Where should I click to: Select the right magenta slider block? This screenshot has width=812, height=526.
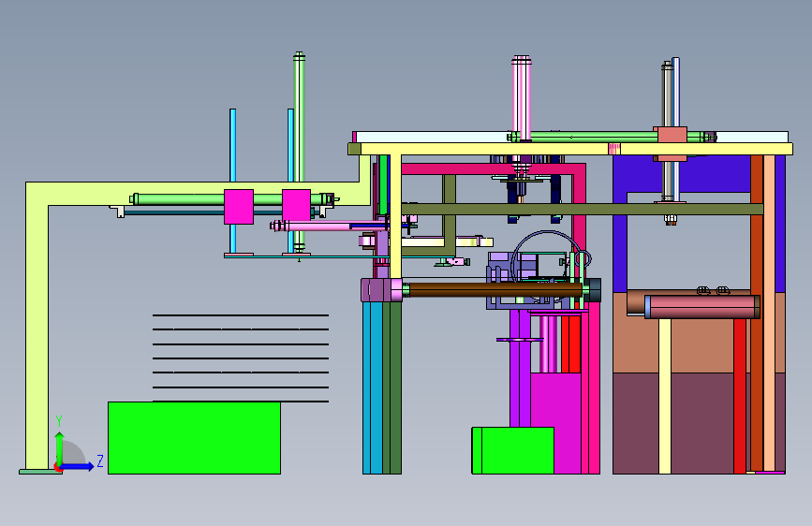pyautogui.click(x=296, y=205)
